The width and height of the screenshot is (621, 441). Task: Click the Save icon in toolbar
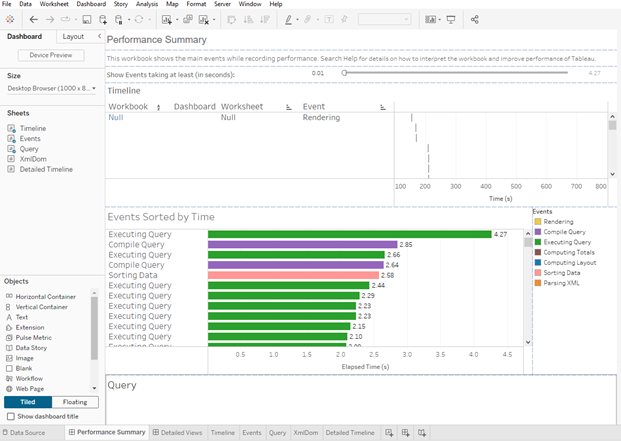point(87,19)
